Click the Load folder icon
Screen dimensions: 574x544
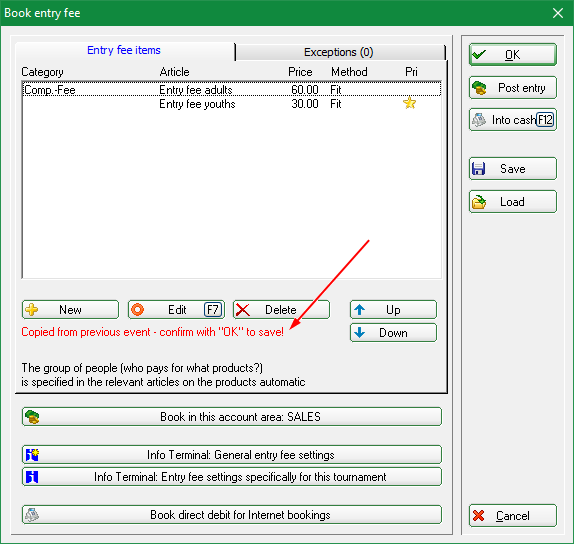pos(479,202)
